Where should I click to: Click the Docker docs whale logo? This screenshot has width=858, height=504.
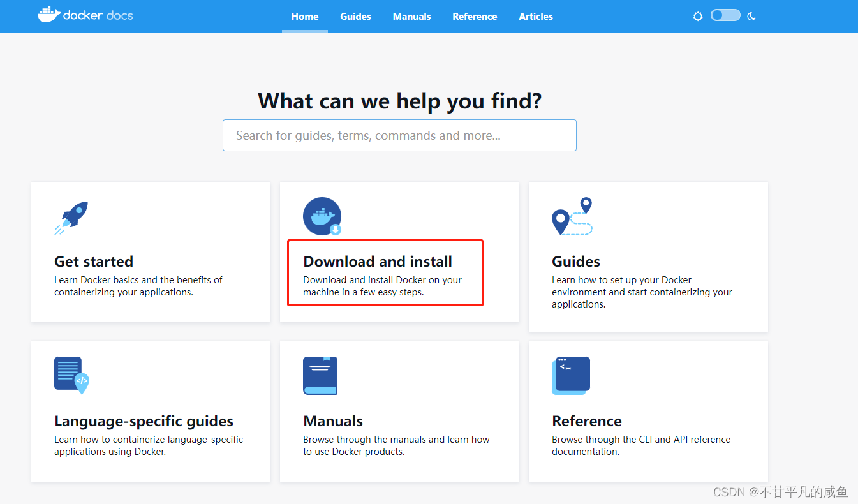pyautogui.click(x=85, y=15)
